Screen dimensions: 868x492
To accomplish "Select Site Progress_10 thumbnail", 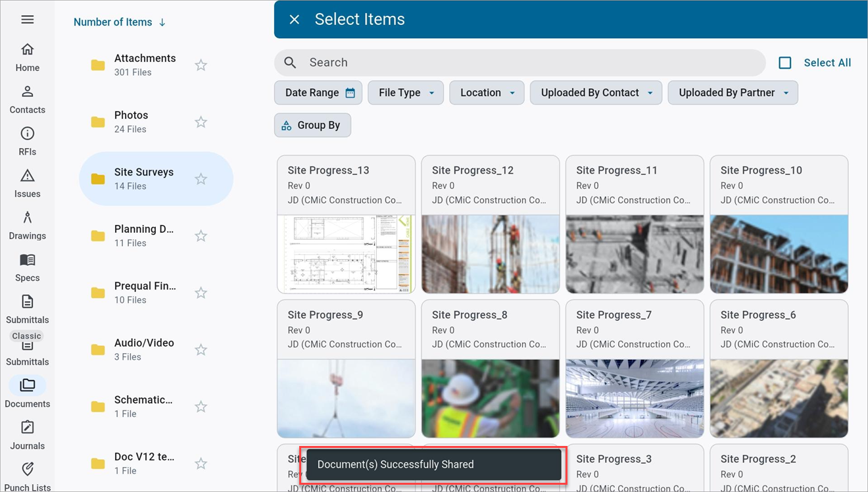I will pos(779,254).
